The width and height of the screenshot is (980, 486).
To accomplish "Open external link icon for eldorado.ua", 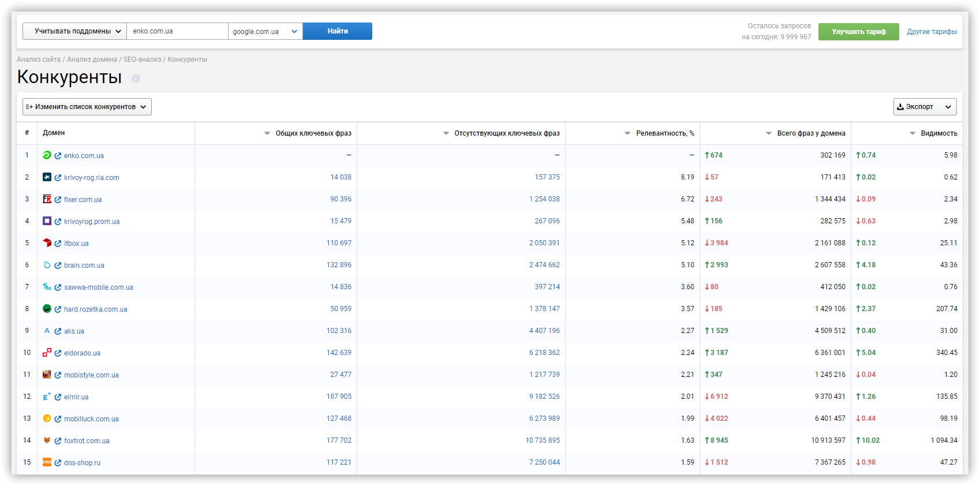I will [58, 353].
